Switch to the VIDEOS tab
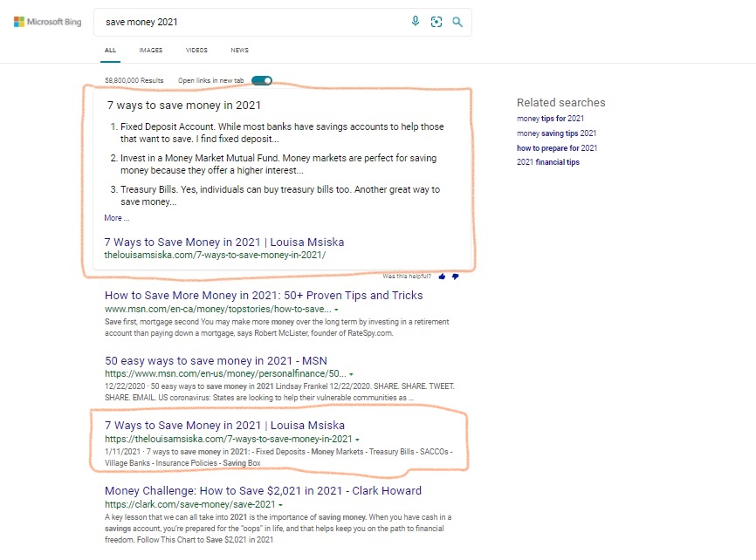Screen dimensions: 756x560 [196, 50]
